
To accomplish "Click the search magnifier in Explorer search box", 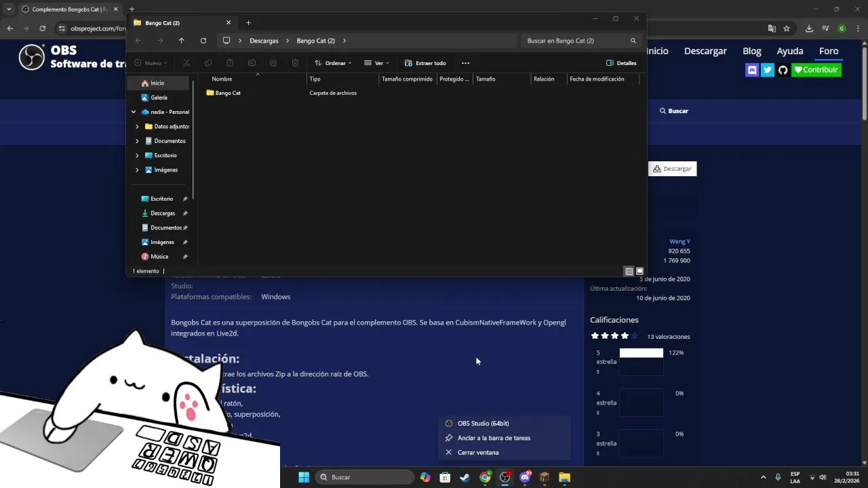I will click(x=633, y=41).
